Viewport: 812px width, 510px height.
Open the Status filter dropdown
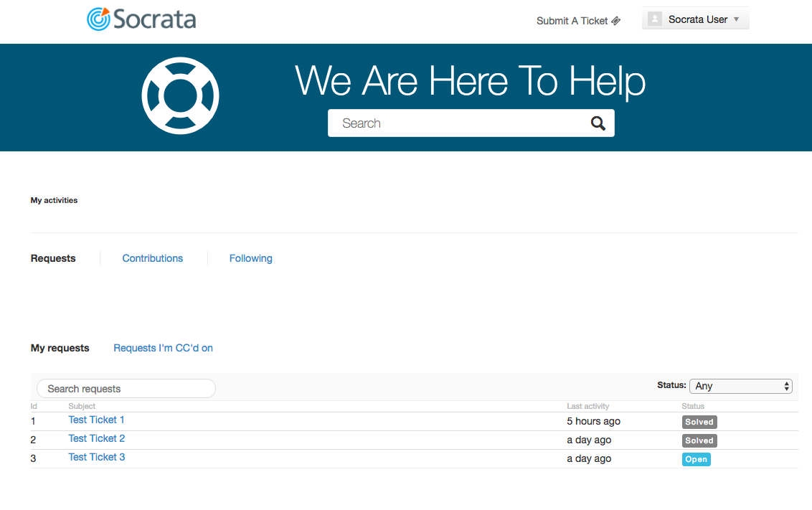pos(740,386)
